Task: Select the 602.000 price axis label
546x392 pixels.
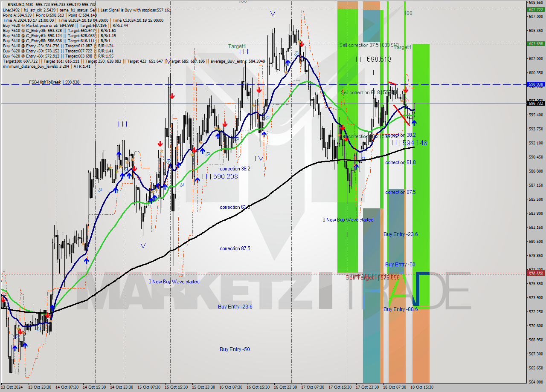Action: point(535,58)
